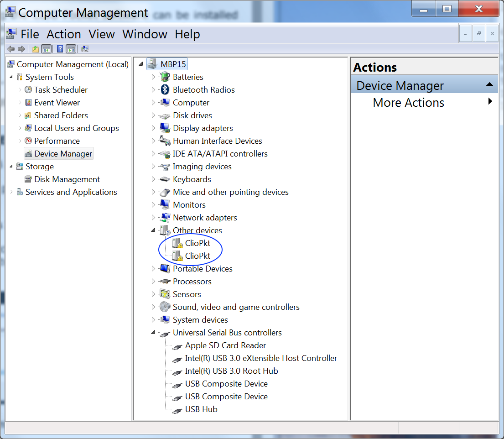Click the Help question mark toolbar icon

click(x=60, y=49)
